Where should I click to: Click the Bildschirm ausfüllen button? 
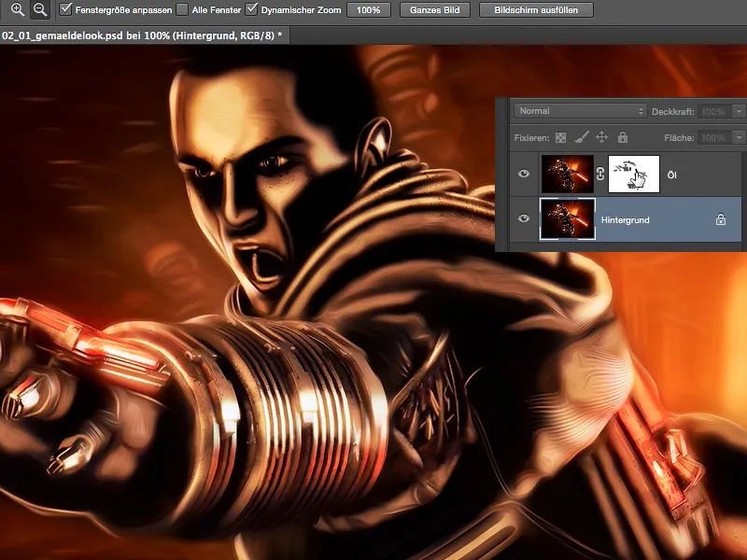point(536,10)
